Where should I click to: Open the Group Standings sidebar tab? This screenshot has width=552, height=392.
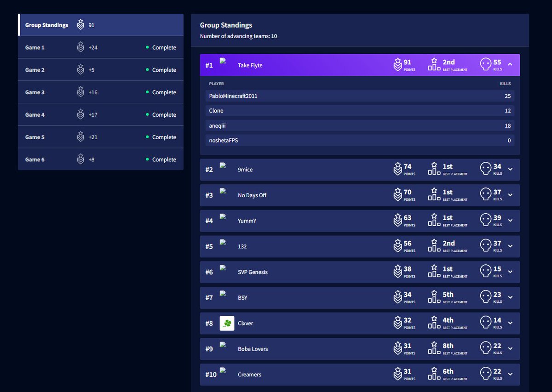click(101, 25)
